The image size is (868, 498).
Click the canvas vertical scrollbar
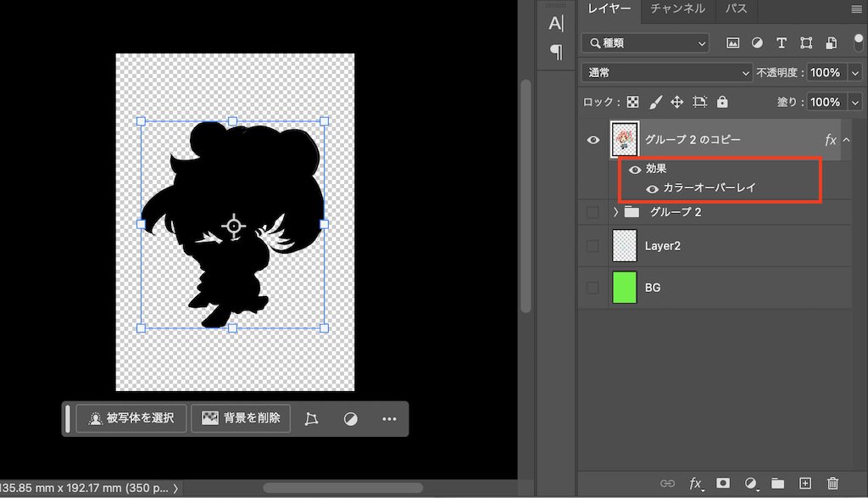click(526, 196)
